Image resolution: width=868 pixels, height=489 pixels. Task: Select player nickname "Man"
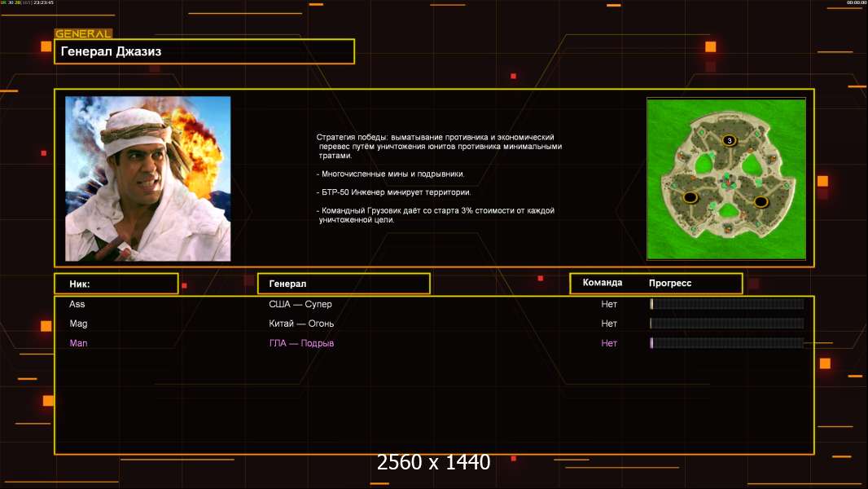[x=78, y=343]
